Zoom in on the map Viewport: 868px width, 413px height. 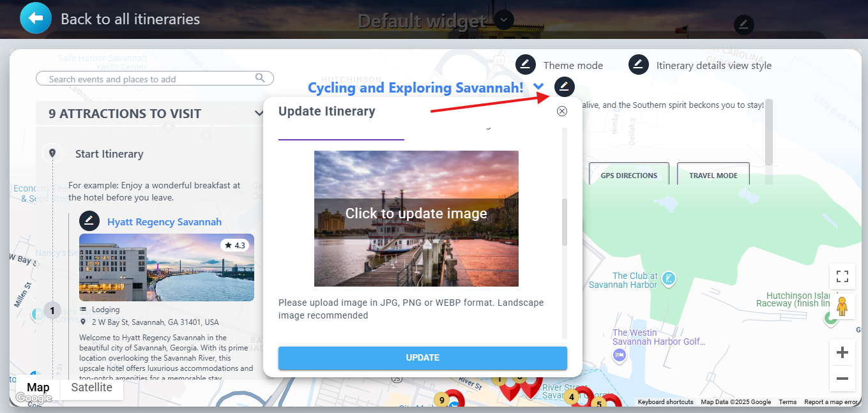coord(842,352)
